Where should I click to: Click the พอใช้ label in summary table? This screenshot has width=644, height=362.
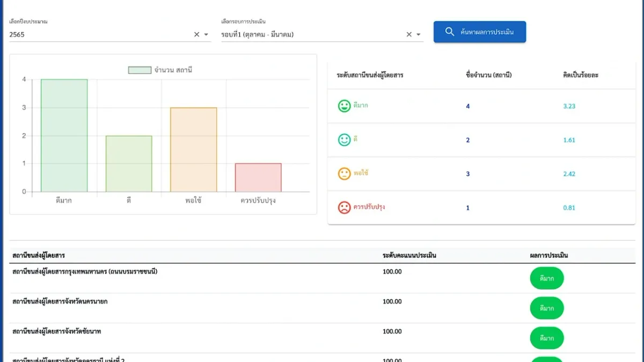click(361, 173)
